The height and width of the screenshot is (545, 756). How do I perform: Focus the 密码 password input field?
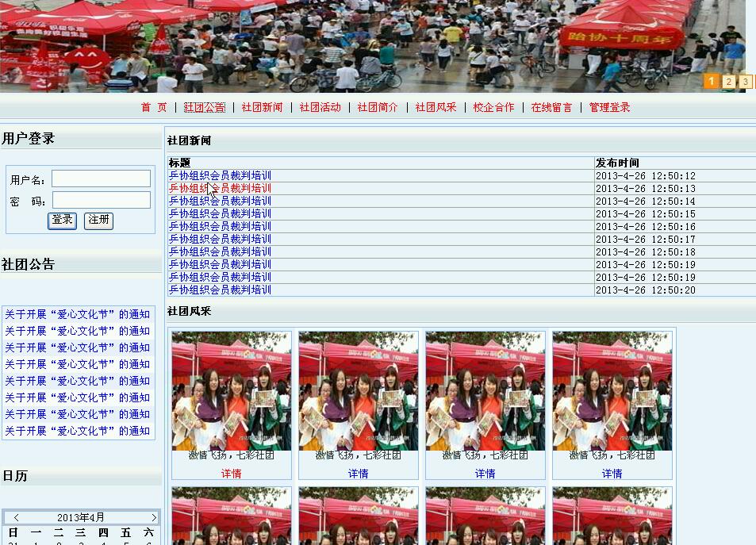tap(102, 200)
